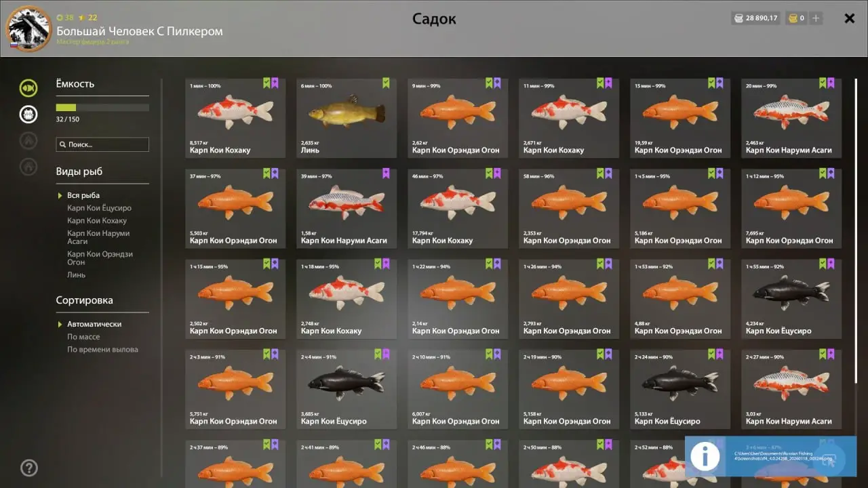Add gold coins with plus icon
The image size is (868, 488).
tap(816, 18)
